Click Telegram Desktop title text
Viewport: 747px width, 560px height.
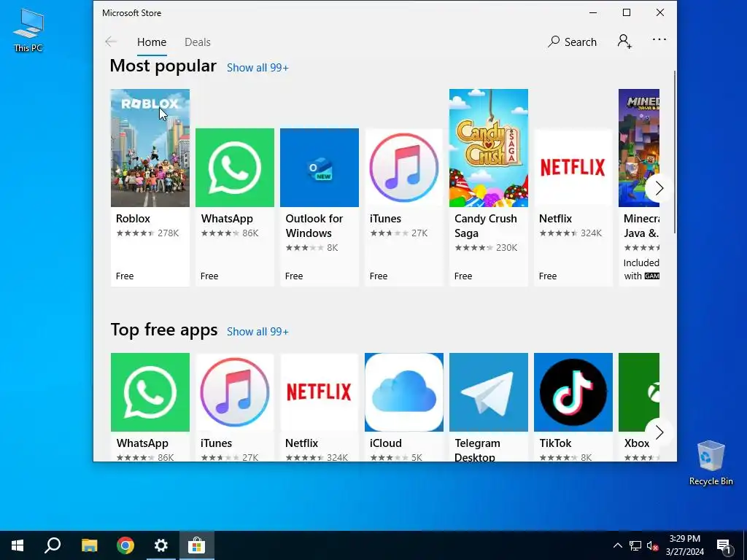(477, 450)
